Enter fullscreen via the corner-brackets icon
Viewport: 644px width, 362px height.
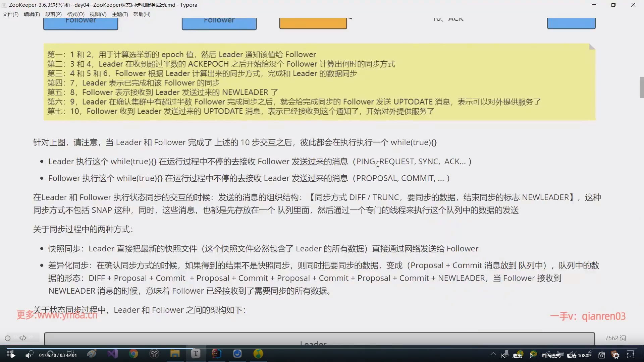click(x=631, y=355)
